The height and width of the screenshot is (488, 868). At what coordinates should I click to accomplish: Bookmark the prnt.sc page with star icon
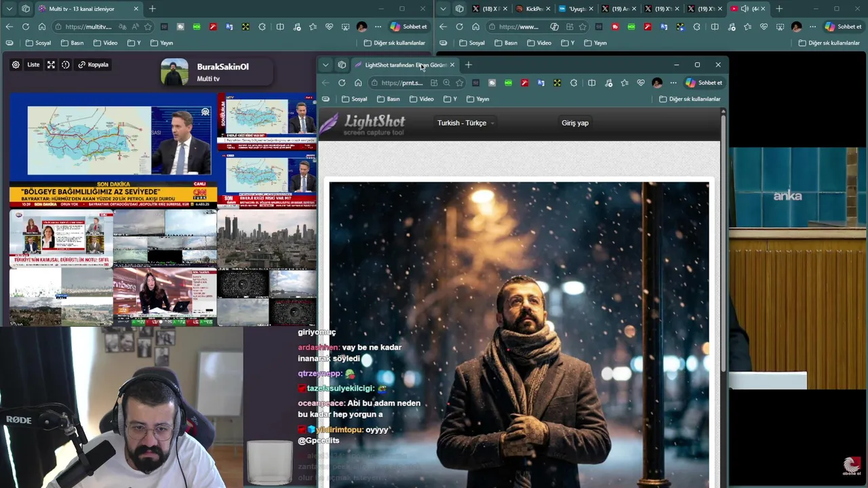click(x=460, y=83)
